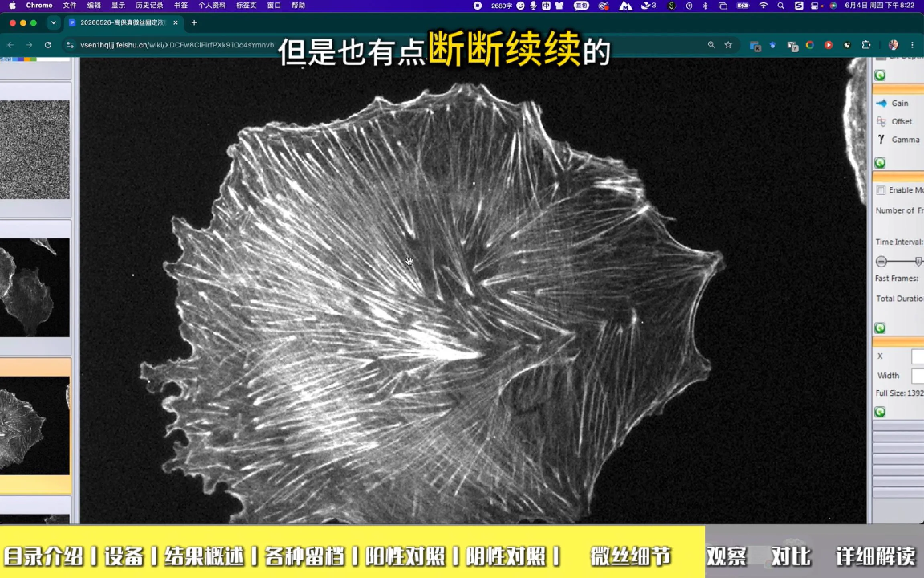Click the Total Duratio label
Screen dimensions: 924x578
coord(900,298)
